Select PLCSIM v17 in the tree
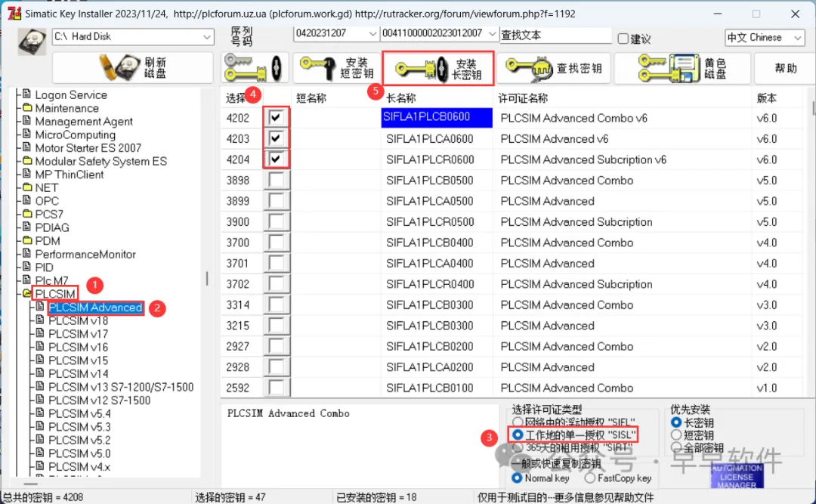The width and height of the screenshot is (816, 504). coord(78,333)
